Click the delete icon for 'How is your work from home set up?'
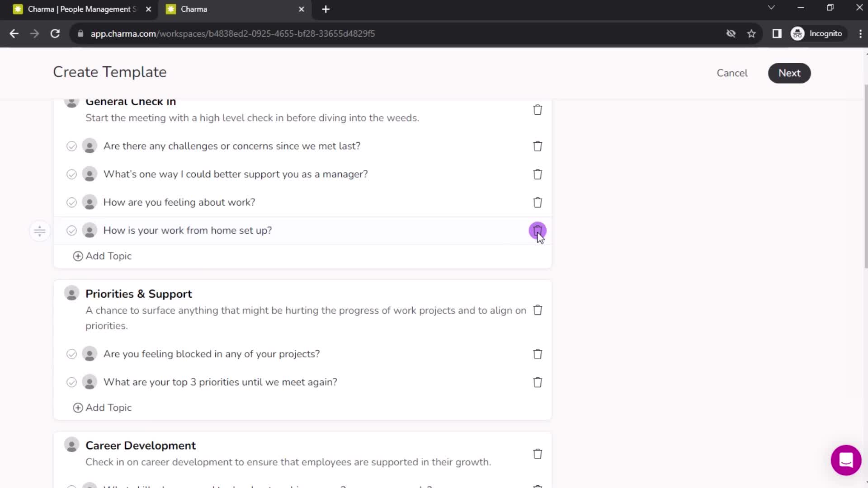The width and height of the screenshot is (868, 488). coord(537,230)
